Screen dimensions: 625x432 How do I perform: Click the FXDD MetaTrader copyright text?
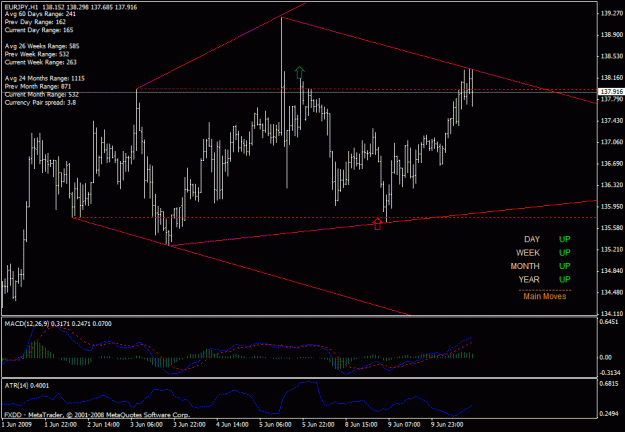point(97,415)
